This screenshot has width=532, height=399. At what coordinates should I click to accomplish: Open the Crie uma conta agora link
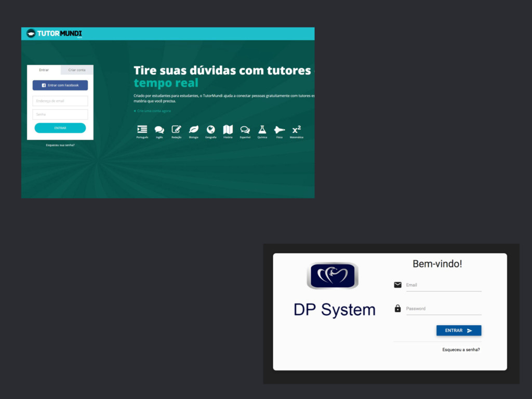pos(152,111)
